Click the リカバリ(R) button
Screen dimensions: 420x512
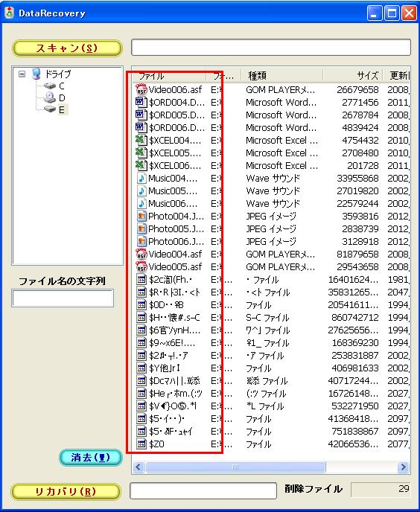tap(66, 492)
